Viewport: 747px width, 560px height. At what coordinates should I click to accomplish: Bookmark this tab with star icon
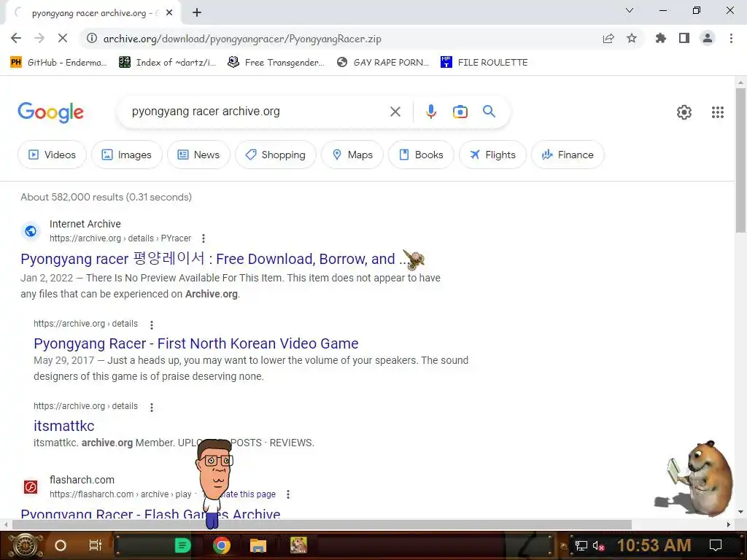[x=632, y=39]
